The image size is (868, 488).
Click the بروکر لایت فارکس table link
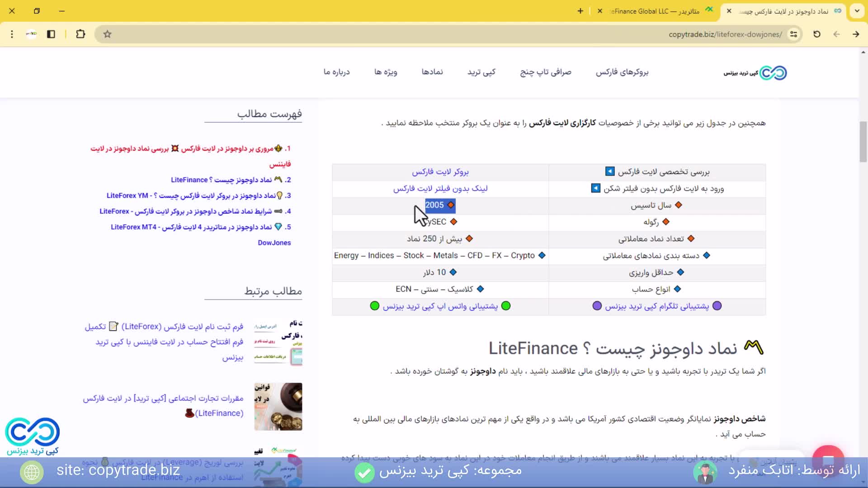[x=440, y=172]
